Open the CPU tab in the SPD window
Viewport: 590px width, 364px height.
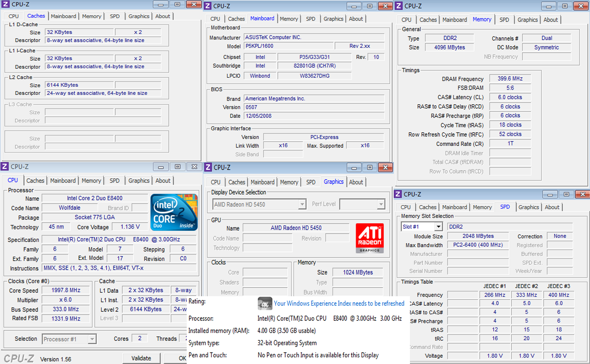click(406, 207)
